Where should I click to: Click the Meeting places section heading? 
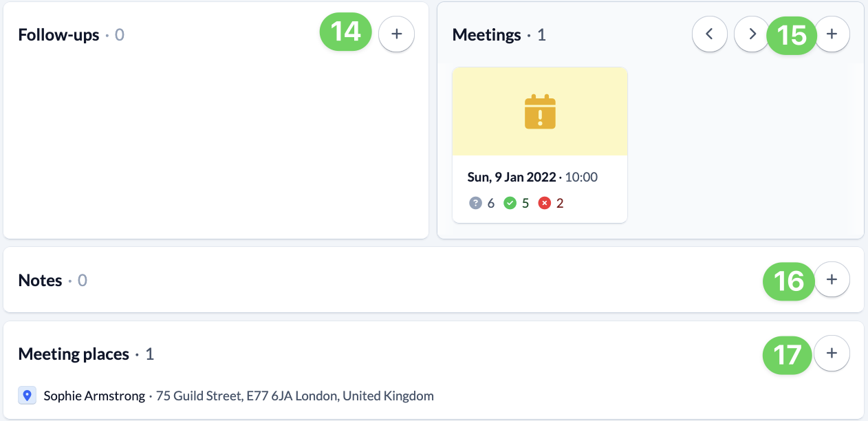74,354
